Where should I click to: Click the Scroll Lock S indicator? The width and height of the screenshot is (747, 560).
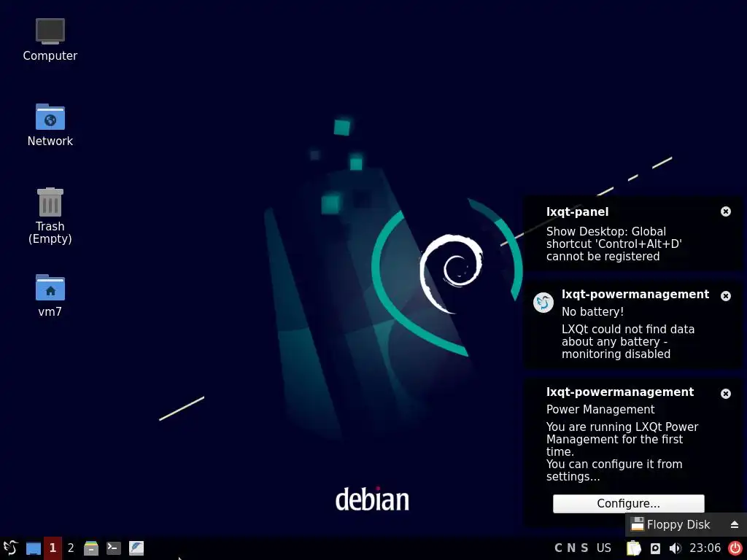point(584,548)
